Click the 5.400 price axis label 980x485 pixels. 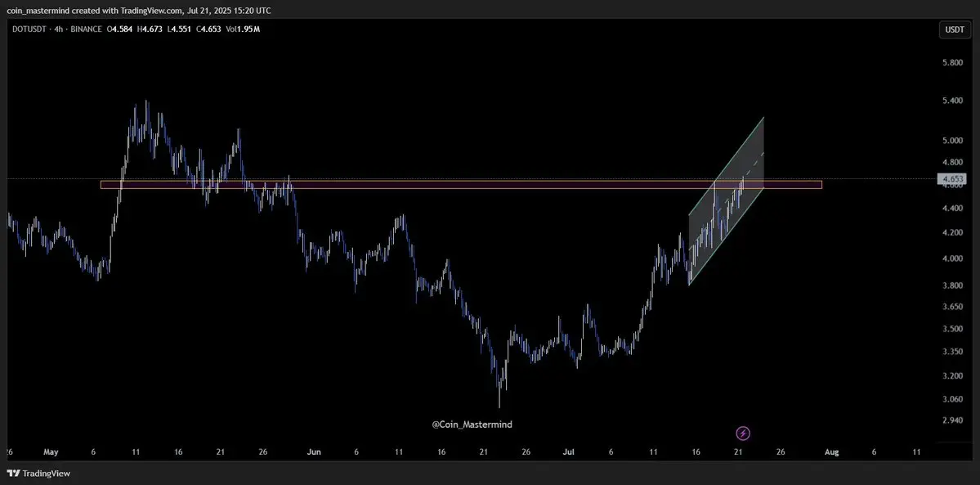(x=952, y=101)
